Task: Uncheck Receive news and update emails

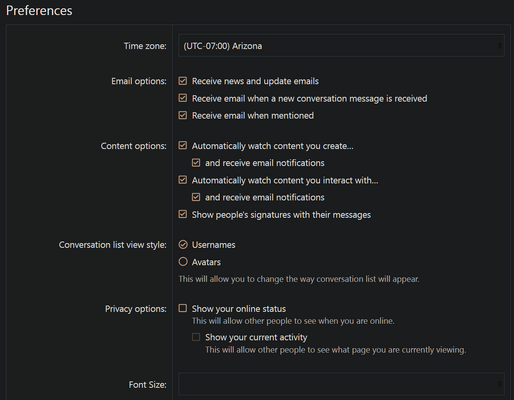Action: click(x=183, y=81)
